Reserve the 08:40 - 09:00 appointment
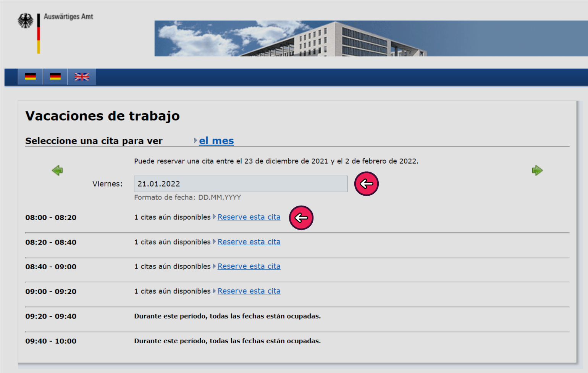The height and width of the screenshot is (373, 588). pos(249,266)
